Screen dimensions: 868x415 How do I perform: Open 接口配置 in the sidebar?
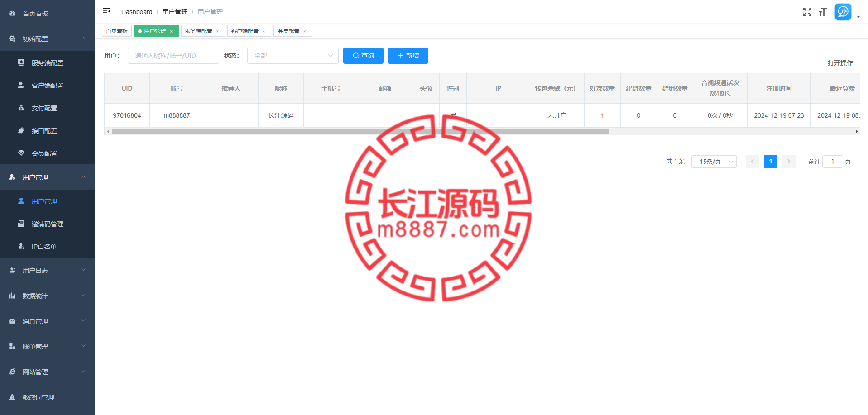[48, 131]
